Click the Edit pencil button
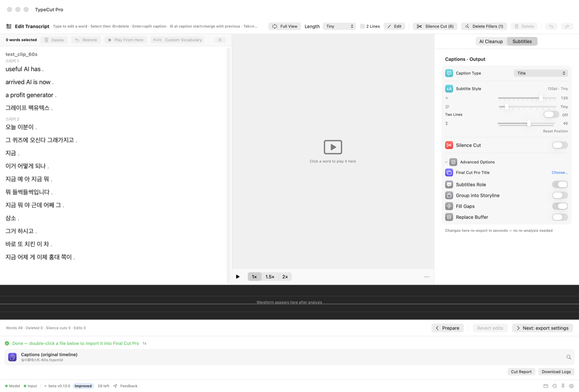Viewport: 579px width, 392px height. [394, 26]
